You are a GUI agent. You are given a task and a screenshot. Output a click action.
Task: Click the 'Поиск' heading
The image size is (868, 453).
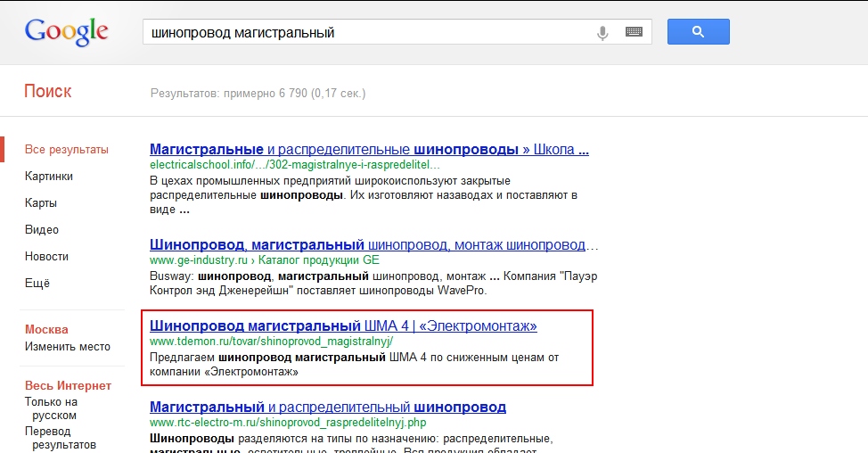pyautogui.click(x=47, y=91)
